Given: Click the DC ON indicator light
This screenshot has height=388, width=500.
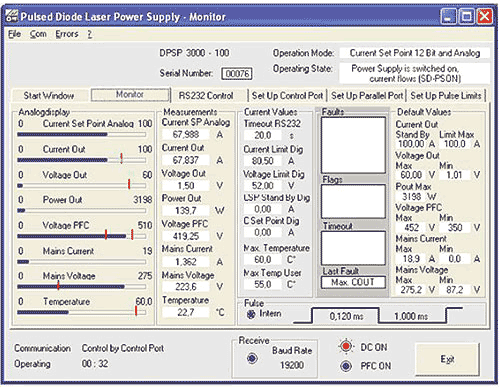Looking at the screenshot, I should pos(346,347).
